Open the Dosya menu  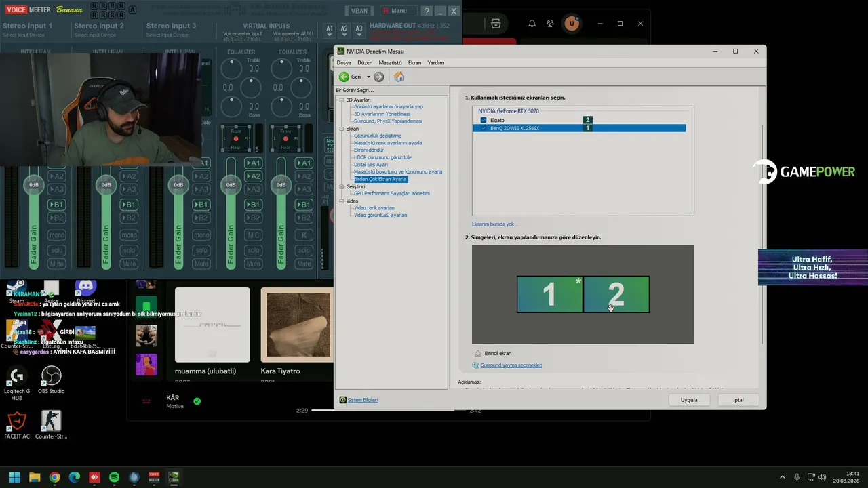click(344, 63)
